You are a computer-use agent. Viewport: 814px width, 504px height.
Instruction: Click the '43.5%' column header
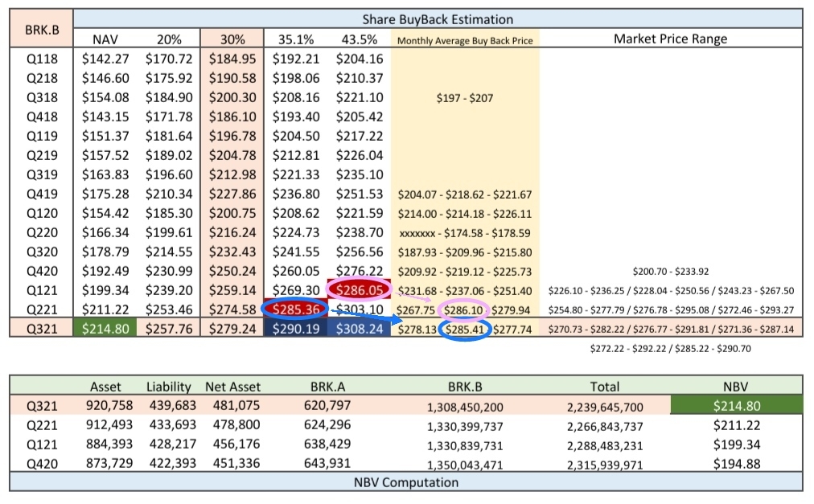click(x=360, y=39)
